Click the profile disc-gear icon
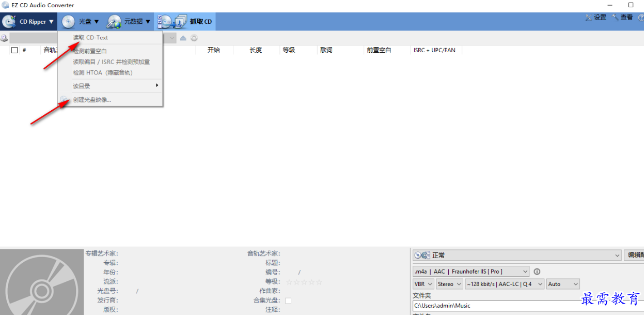Image resolution: width=644 pixels, height=315 pixels. tap(422, 255)
